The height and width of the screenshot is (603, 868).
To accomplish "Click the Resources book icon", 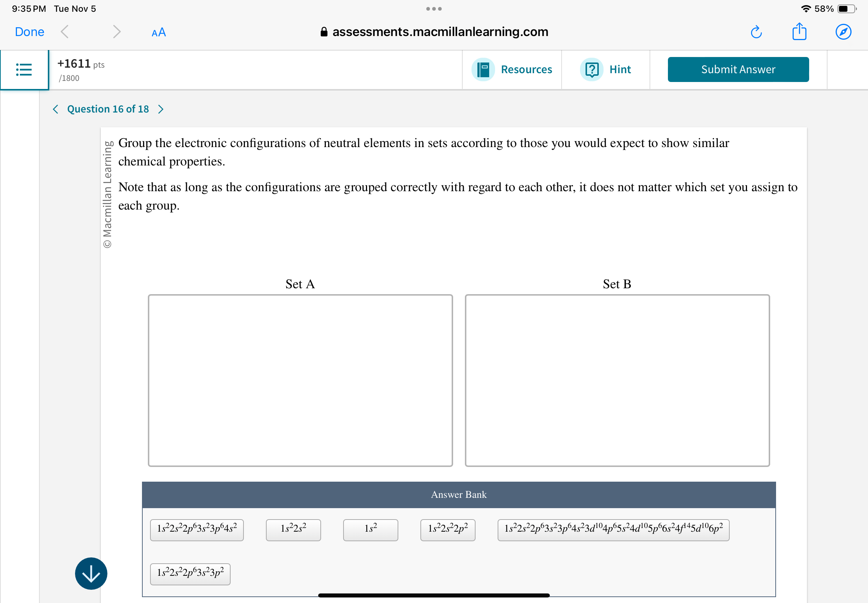I will tap(483, 69).
